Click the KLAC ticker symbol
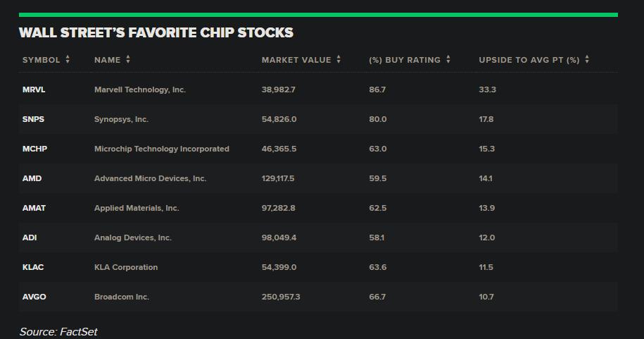 pyautogui.click(x=33, y=267)
